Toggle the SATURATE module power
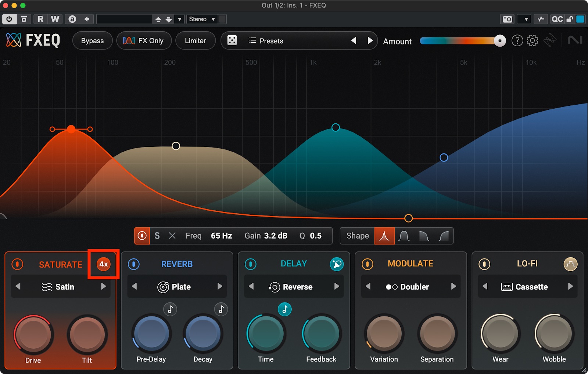This screenshot has height=374, width=588. pyautogui.click(x=17, y=264)
